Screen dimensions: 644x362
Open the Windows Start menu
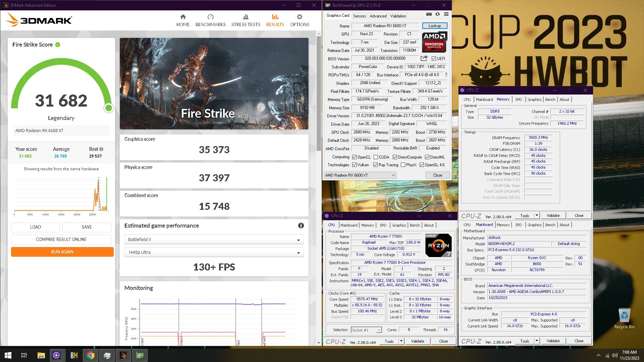click(x=8, y=355)
